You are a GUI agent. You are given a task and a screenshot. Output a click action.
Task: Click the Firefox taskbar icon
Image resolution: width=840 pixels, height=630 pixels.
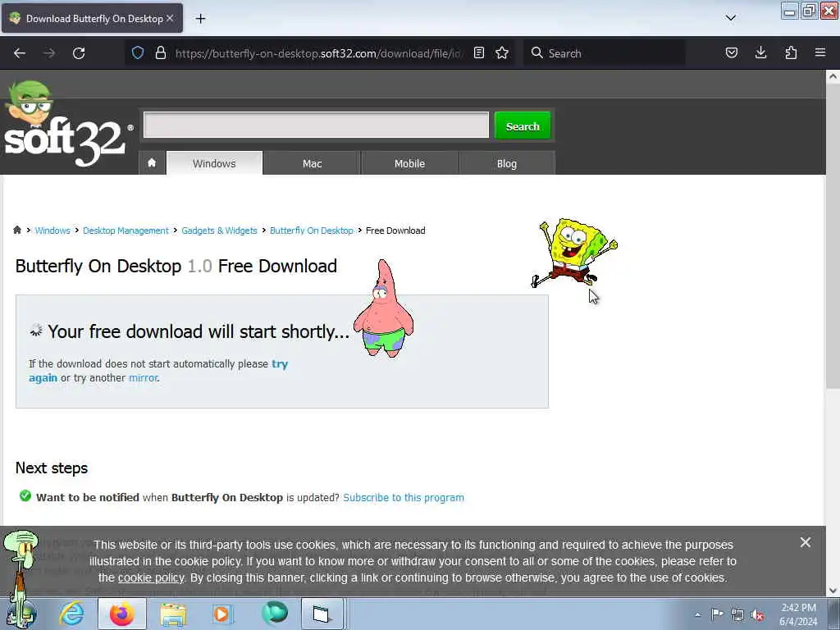(x=122, y=614)
